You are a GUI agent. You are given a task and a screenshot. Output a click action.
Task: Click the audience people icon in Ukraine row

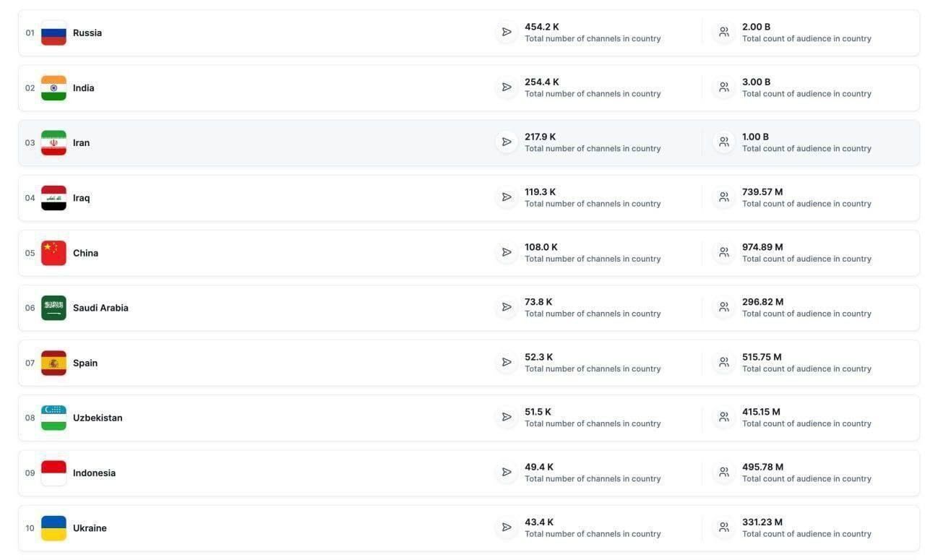tap(723, 527)
